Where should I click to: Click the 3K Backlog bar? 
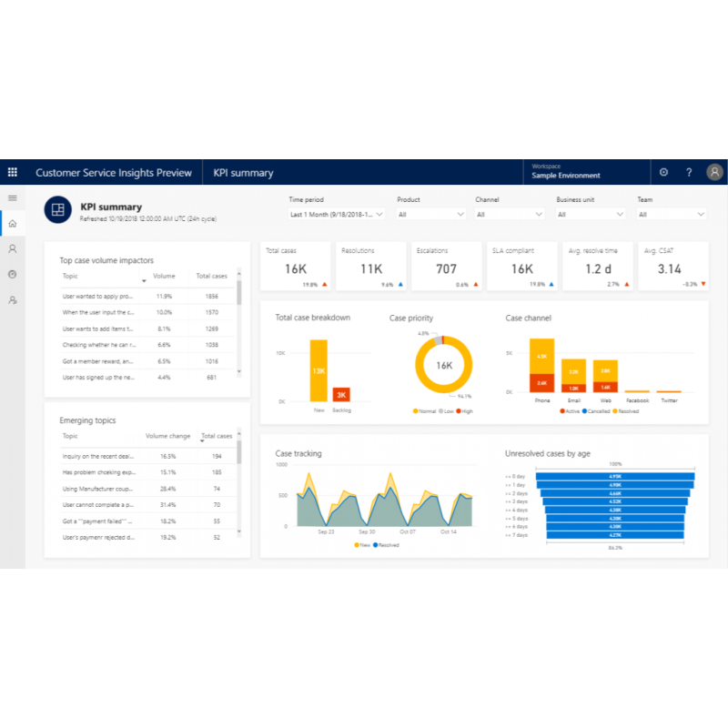(341, 395)
